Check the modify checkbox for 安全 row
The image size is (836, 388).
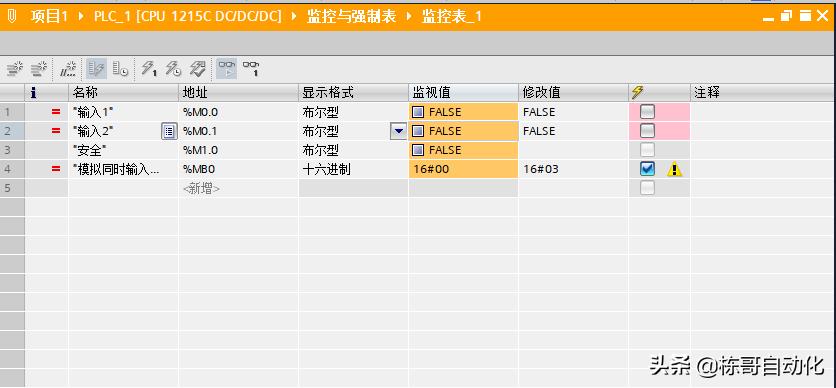[647, 150]
